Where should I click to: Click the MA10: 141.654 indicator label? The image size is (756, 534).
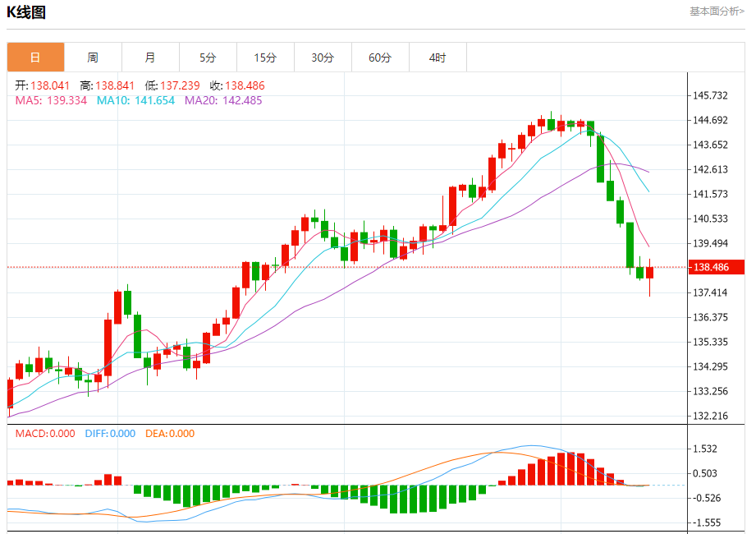pos(135,100)
